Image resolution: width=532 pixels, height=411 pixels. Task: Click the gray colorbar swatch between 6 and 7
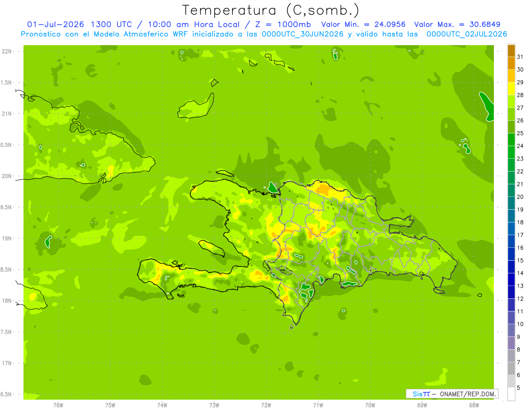coord(511,368)
